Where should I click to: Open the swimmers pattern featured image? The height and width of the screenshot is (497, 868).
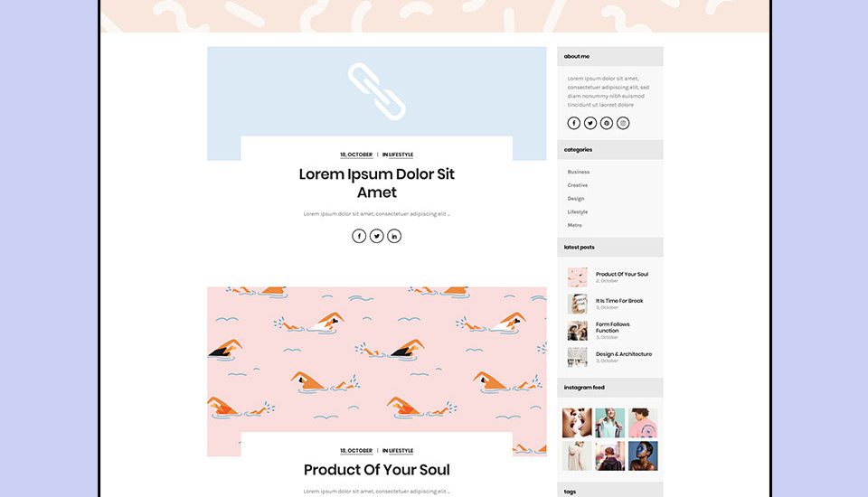(377, 360)
